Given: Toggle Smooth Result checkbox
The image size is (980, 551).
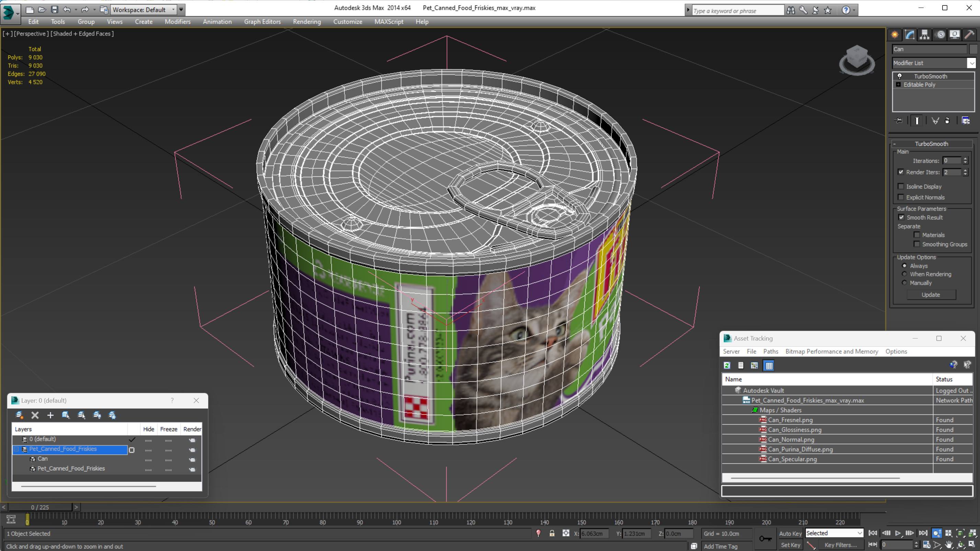Looking at the screenshot, I should point(901,217).
